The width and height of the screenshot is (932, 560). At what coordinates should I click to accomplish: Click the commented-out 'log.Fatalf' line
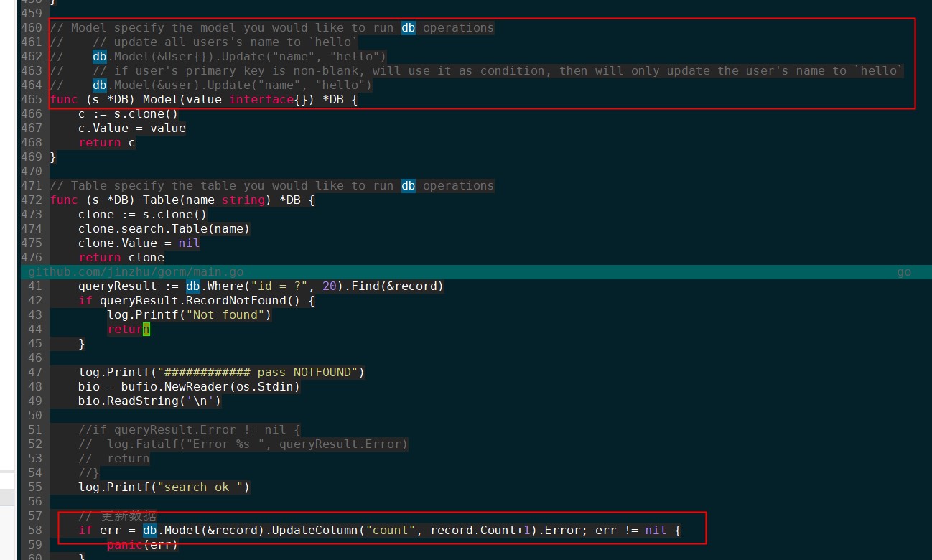pos(243,444)
